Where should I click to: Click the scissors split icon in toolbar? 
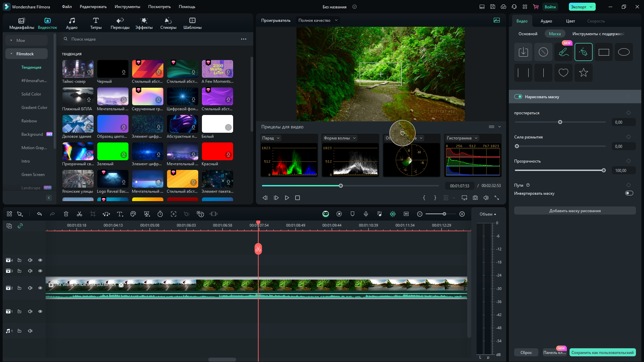pyautogui.click(x=79, y=214)
